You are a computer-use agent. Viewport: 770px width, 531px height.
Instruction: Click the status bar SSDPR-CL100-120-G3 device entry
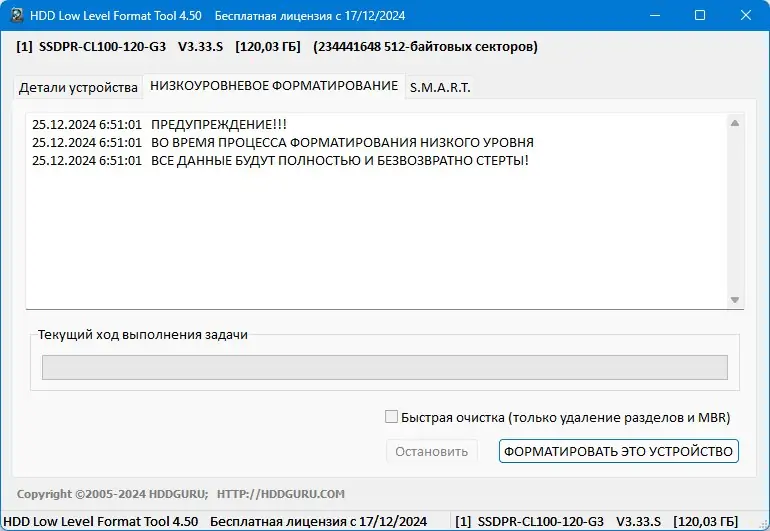pyautogui.click(x=596, y=521)
